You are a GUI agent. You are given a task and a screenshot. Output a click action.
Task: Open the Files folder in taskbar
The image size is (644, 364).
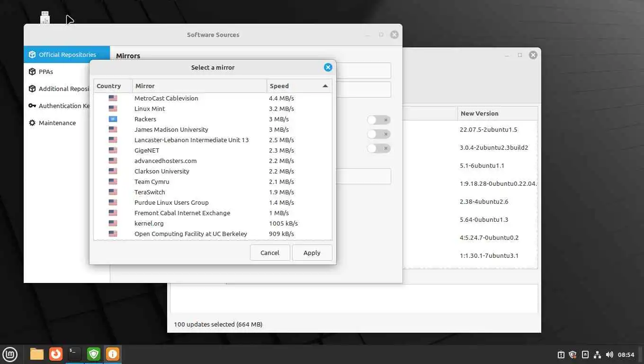(x=36, y=354)
